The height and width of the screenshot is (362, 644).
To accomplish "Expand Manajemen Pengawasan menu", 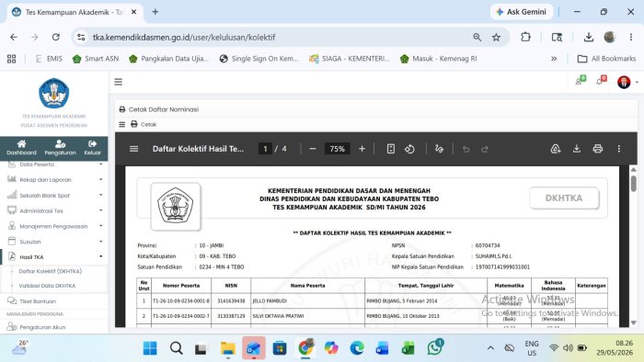I will coord(53,226).
